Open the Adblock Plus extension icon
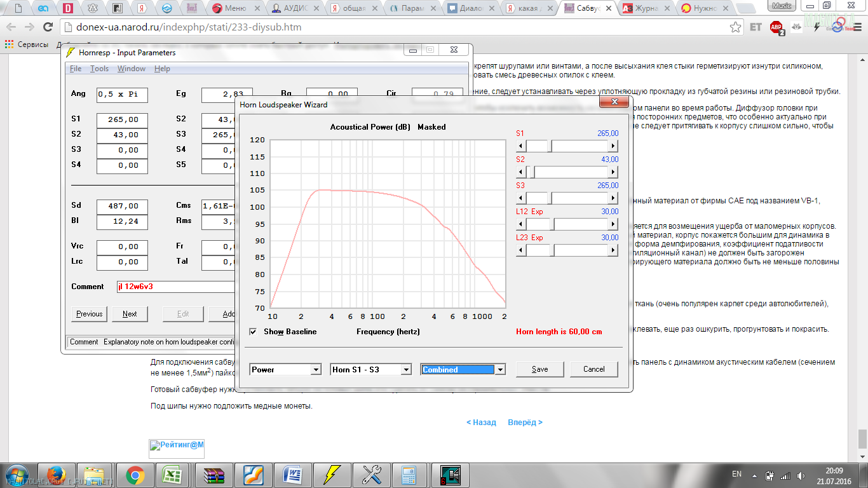Image resolution: width=868 pixels, height=488 pixels. click(776, 27)
